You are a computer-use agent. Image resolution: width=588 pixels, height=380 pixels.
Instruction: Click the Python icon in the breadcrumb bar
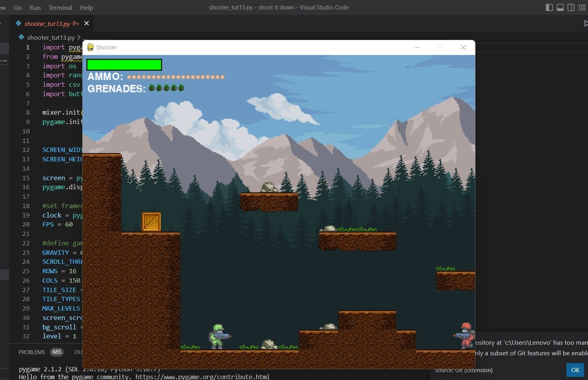point(21,37)
